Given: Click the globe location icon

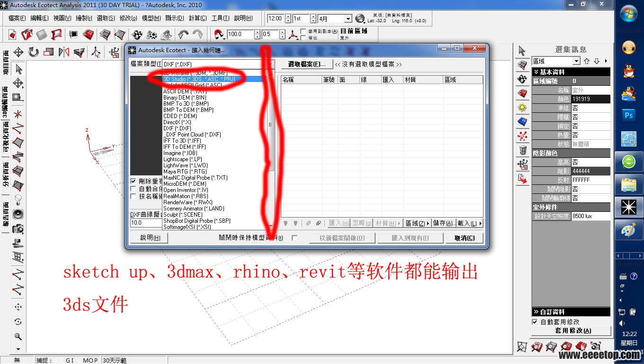Looking at the screenshot, I should coord(360,18).
